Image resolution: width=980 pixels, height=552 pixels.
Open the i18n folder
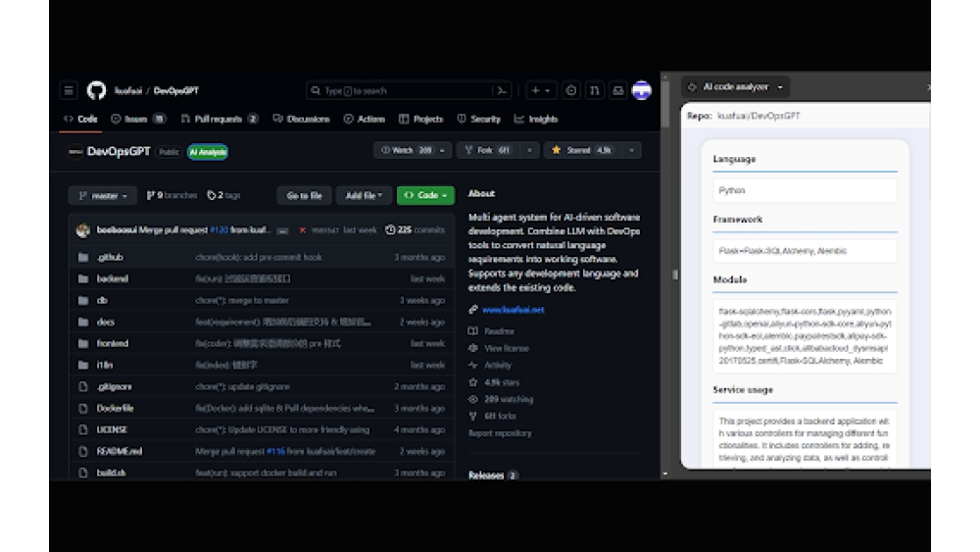105,365
